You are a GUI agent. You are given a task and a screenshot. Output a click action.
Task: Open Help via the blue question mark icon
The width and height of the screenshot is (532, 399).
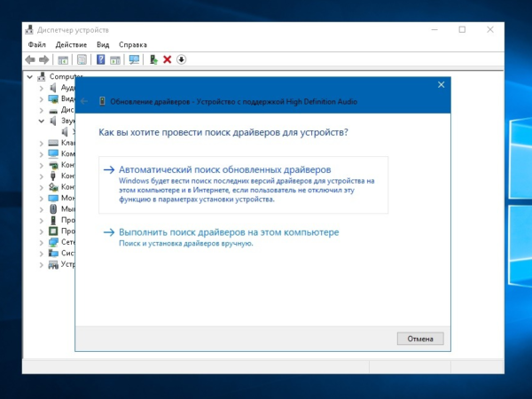(x=101, y=59)
